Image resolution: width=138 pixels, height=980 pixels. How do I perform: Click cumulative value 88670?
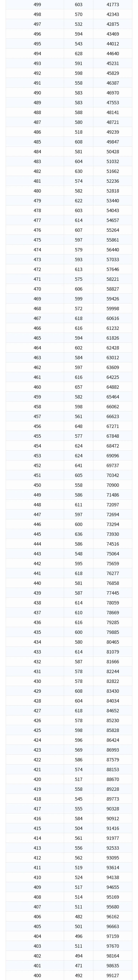point(113,779)
